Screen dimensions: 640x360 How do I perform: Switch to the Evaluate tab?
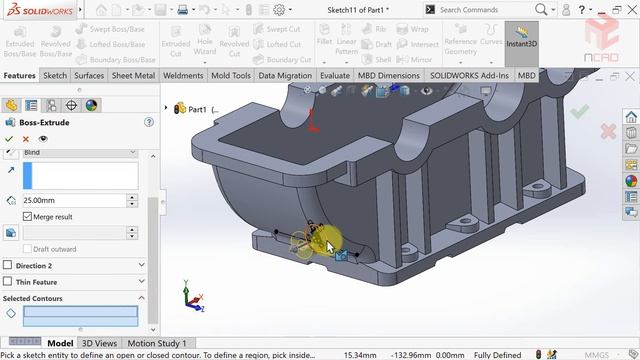pyautogui.click(x=335, y=76)
